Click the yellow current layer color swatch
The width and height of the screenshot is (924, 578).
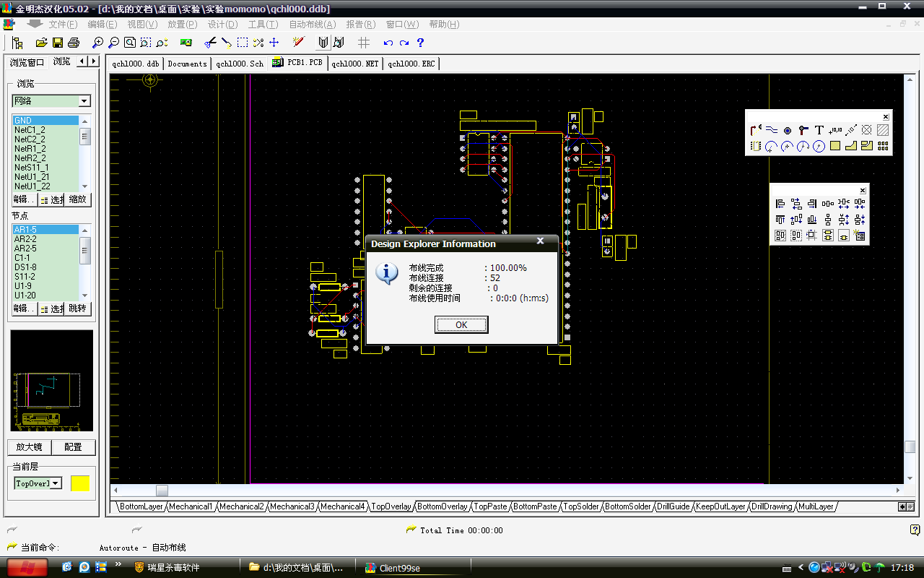point(80,483)
